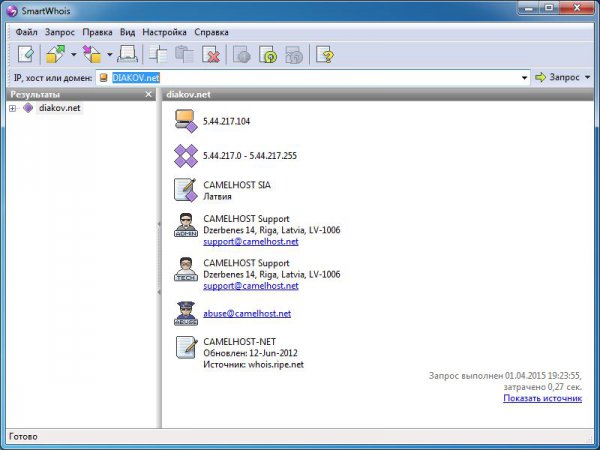Click the network range diamonds icon
The width and height of the screenshot is (600, 450).
point(186,156)
